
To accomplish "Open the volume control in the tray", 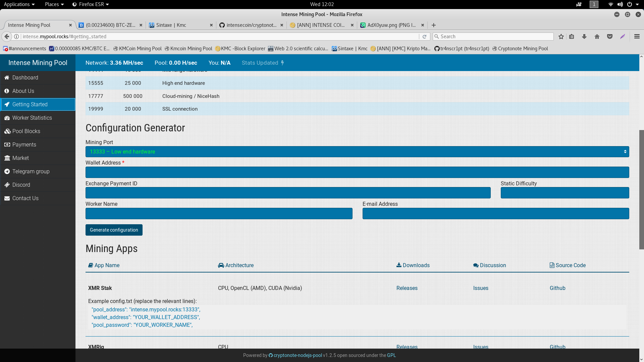I will point(620,4).
